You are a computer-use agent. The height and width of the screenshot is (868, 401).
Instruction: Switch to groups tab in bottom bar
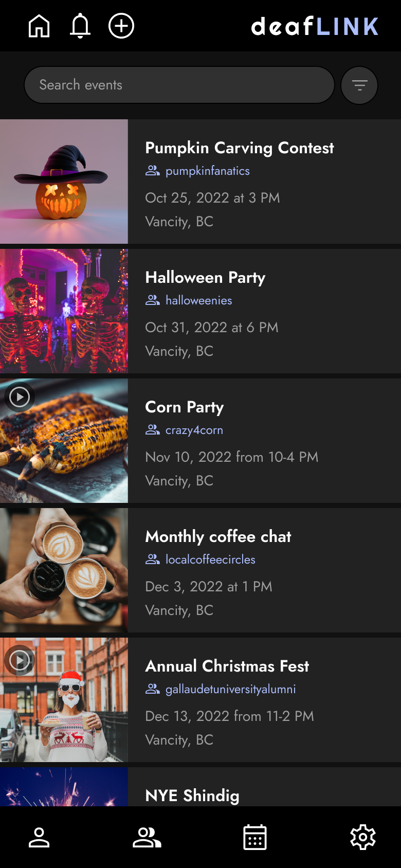147,837
